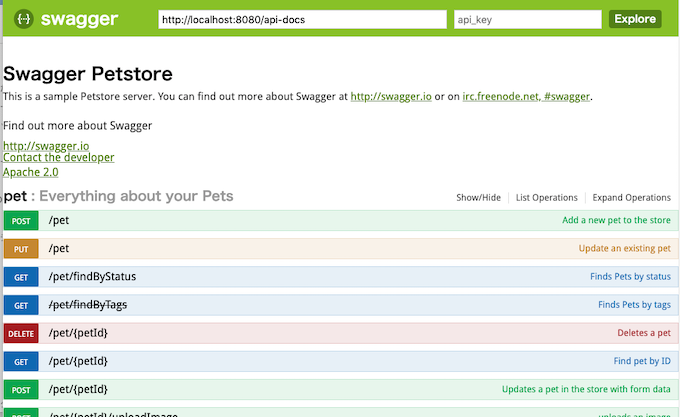
Task: Click Updates a pet in the store with form data
Action: pyautogui.click(x=586, y=389)
